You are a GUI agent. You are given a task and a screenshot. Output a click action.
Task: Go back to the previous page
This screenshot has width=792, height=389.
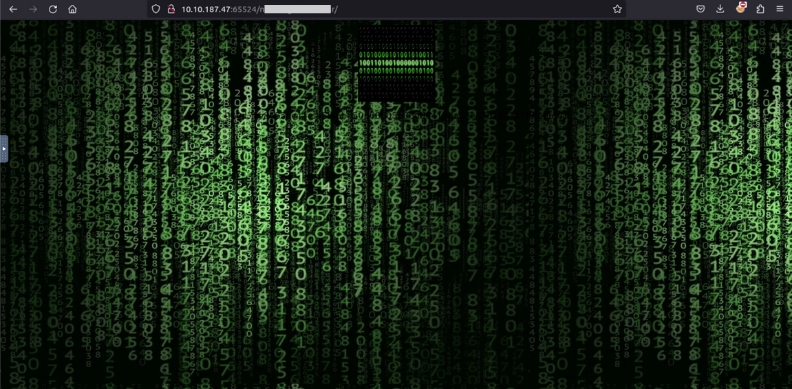13,9
